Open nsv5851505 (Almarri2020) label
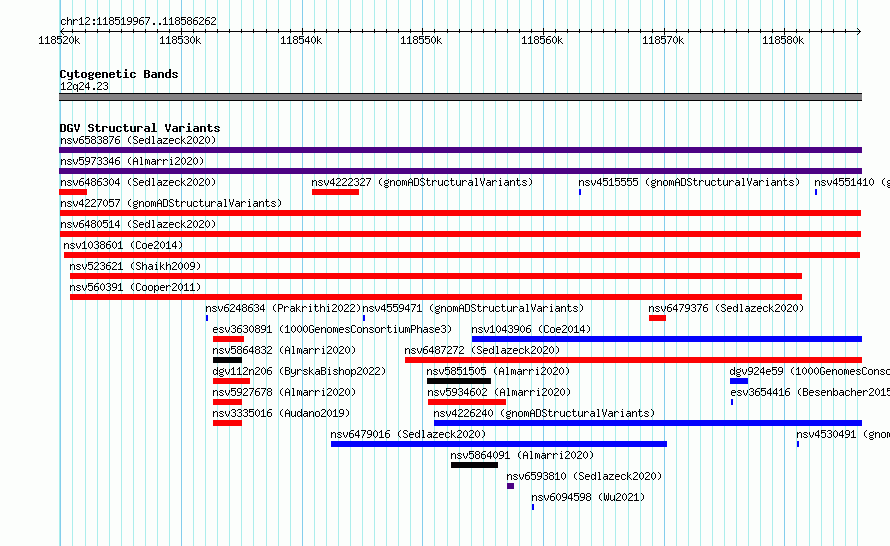 point(498,371)
